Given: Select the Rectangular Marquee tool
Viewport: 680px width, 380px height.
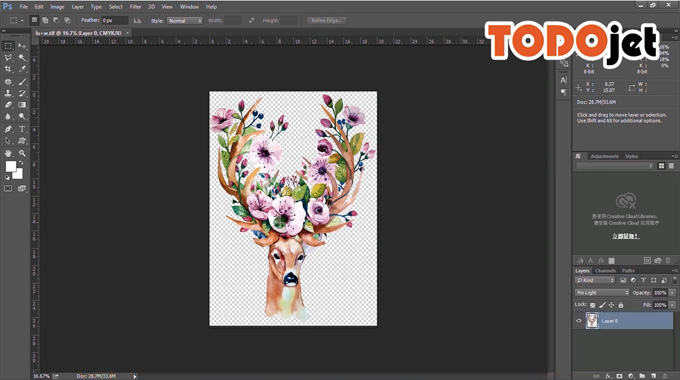Looking at the screenshot, I should click(x=8, y=46).
